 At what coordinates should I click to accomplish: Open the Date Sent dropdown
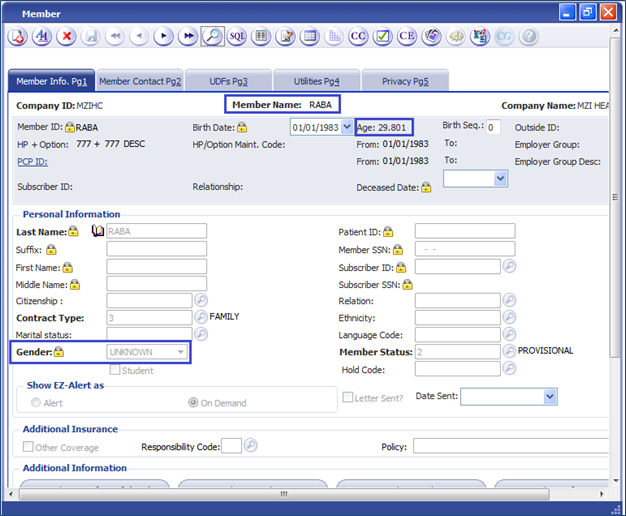point(549,397)
